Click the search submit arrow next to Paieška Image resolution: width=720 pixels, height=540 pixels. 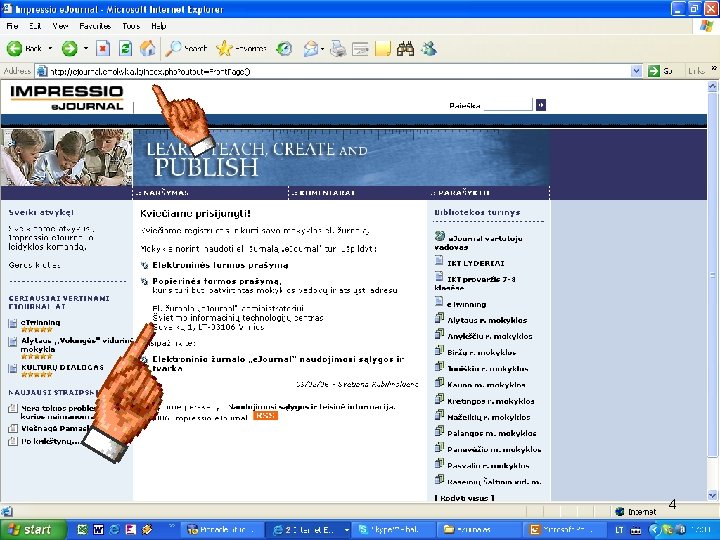point(541,105)
